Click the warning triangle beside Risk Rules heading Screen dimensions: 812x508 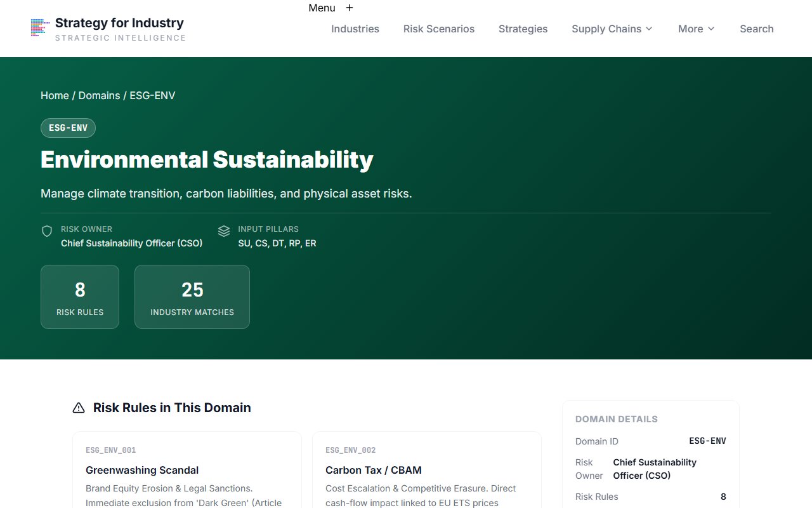point(78,408)
